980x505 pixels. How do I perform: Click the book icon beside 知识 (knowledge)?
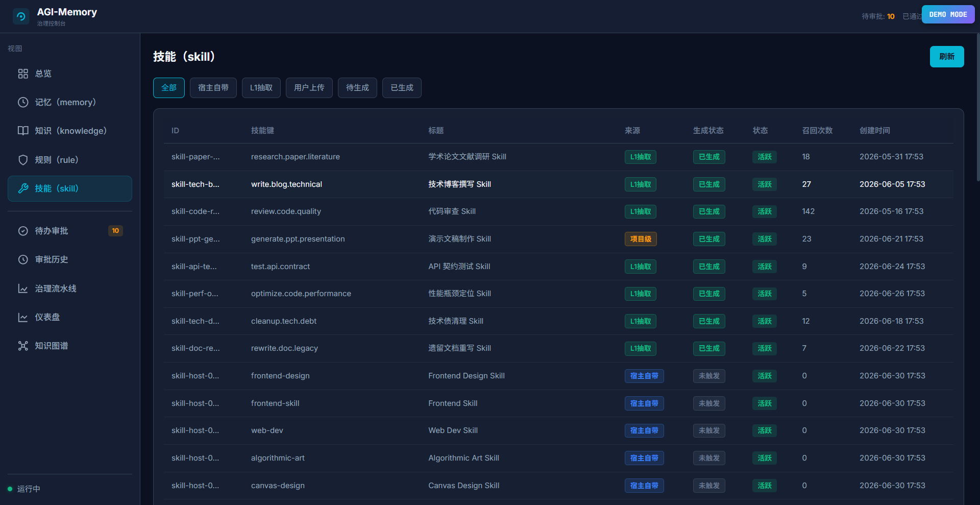click(x=23, y=131)
